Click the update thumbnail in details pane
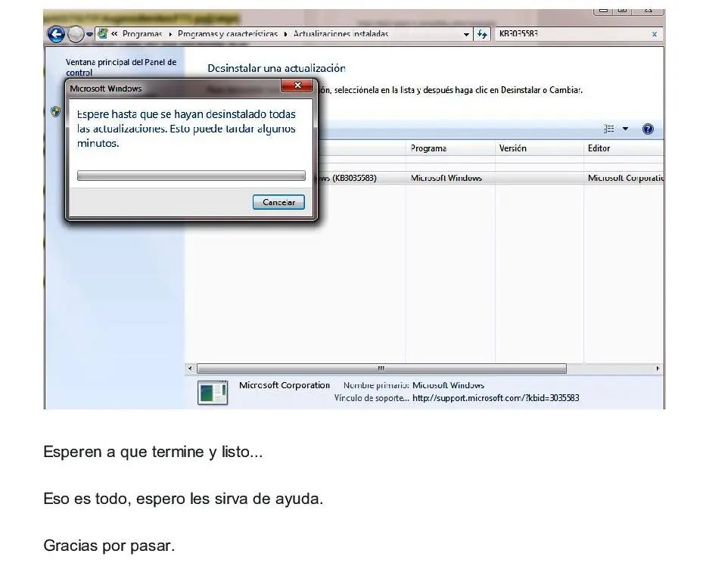 213,393
